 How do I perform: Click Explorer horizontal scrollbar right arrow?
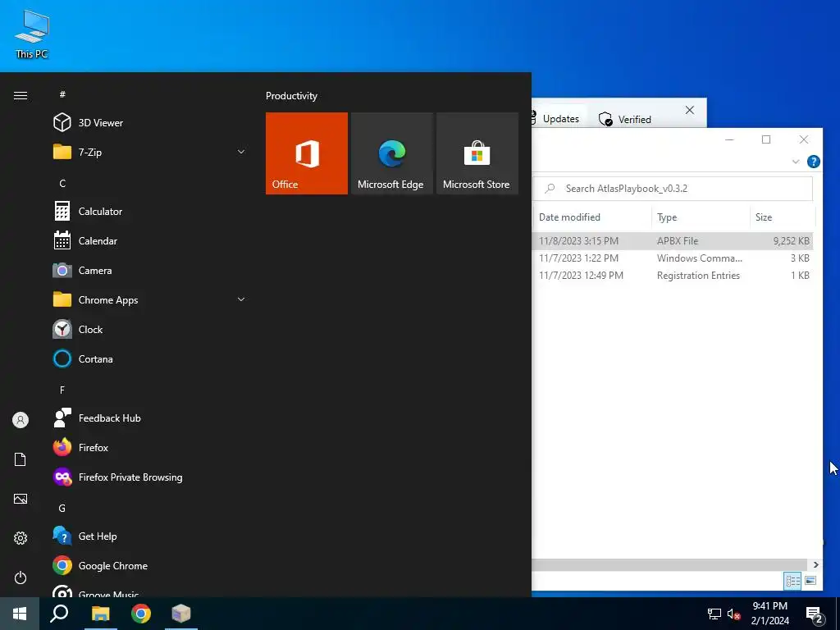click(815, 564)
